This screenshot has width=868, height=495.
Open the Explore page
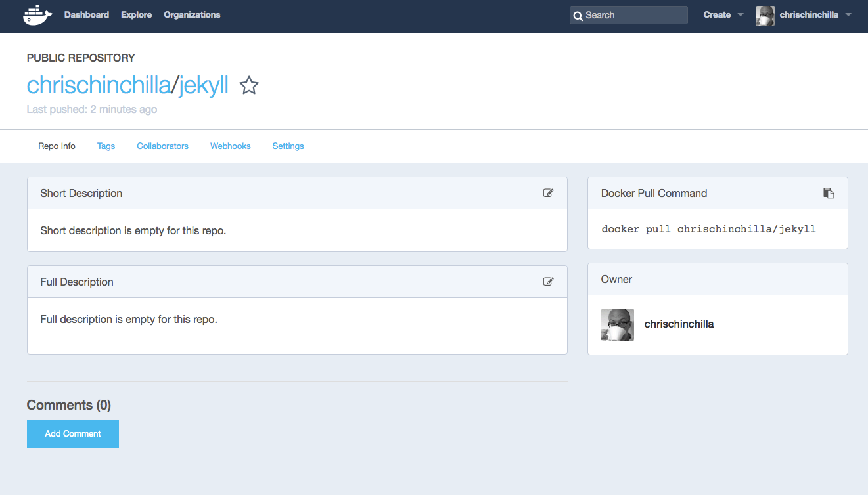137,14
